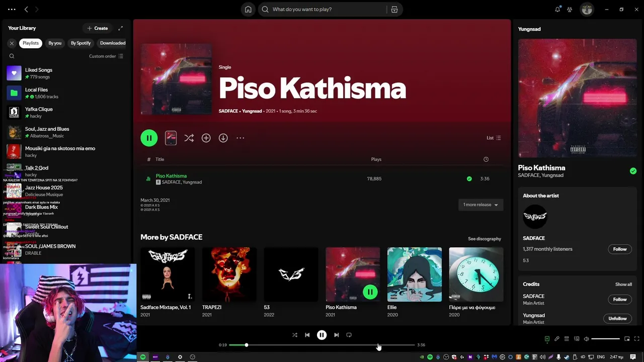Toggle saved checkmark in Now Playing panel
644x362 pixels.
(633, 171)
